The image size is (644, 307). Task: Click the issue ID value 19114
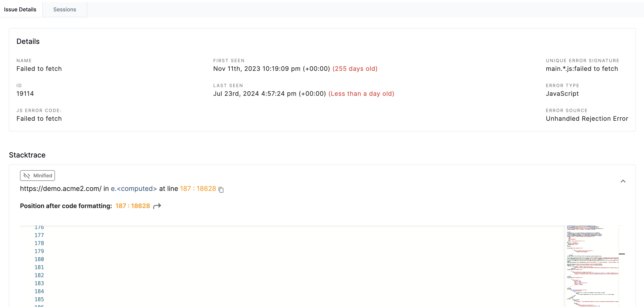pyautogui.click(x=25, y=94)
